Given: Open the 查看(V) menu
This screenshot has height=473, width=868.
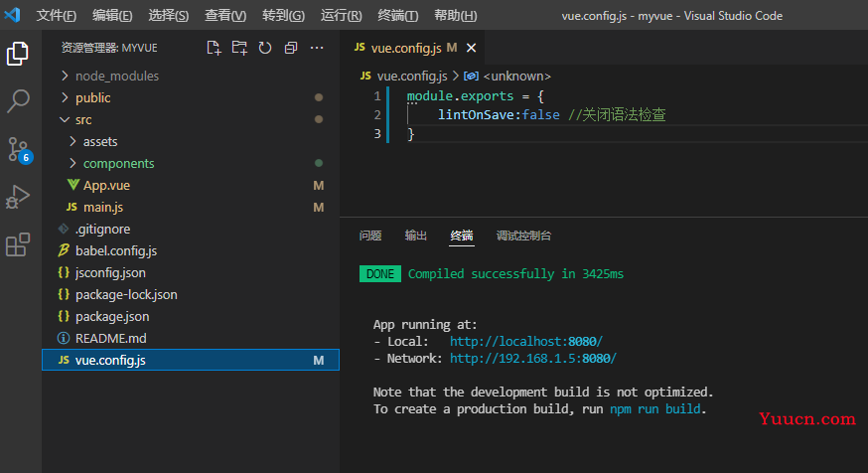Looking at the screenshot, I should (225, 16).
